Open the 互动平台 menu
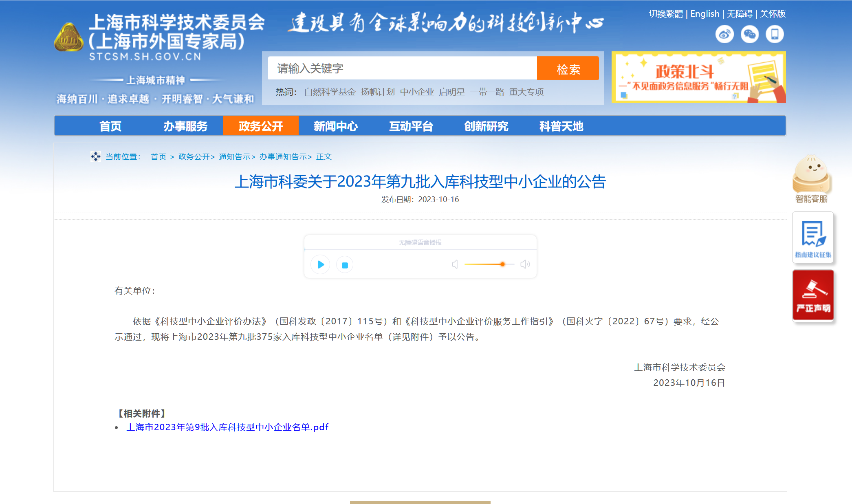The image size is (852, 504). click(x=411, y=126)
